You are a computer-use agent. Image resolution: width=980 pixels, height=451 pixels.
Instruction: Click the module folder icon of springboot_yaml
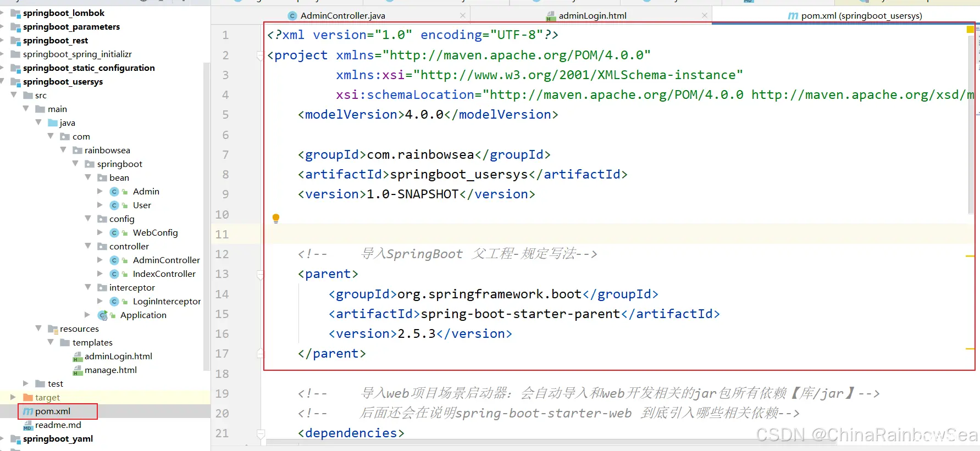click(x=15, y=439)
